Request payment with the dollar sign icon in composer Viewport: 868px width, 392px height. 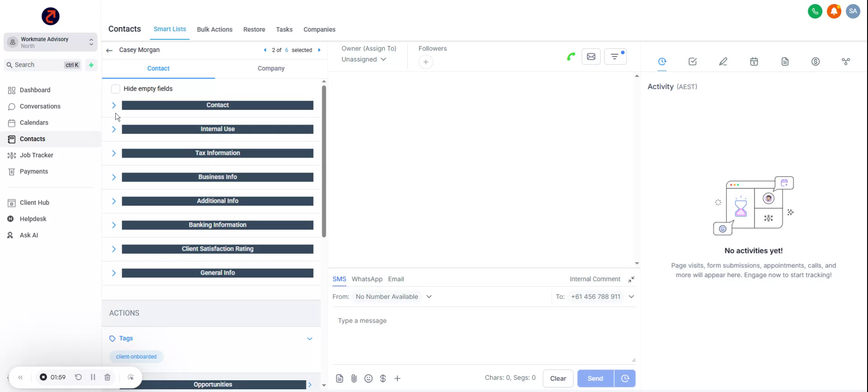click(x=383, y=378)
